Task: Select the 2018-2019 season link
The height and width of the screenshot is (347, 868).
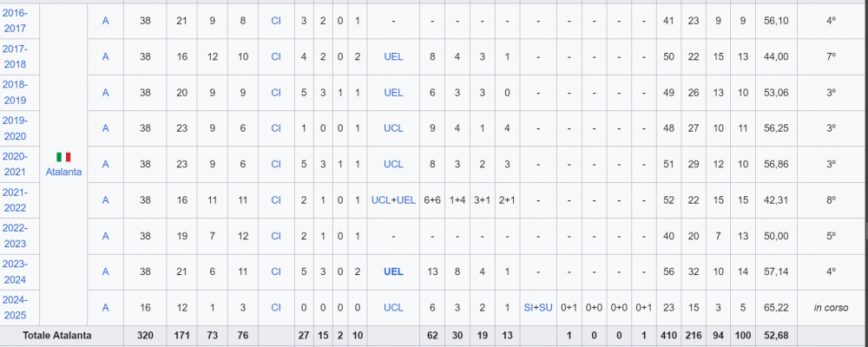Action: [14, 93]
